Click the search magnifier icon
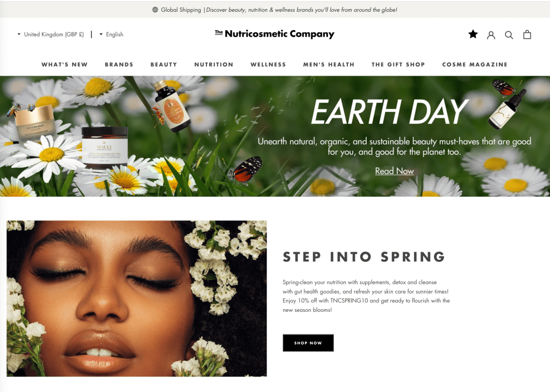 [509, 35]
